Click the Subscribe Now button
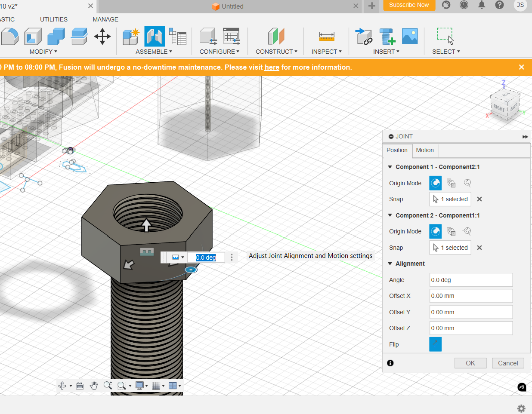The width and height of the screenshot is (532, 414). click(x=409, y=5)
